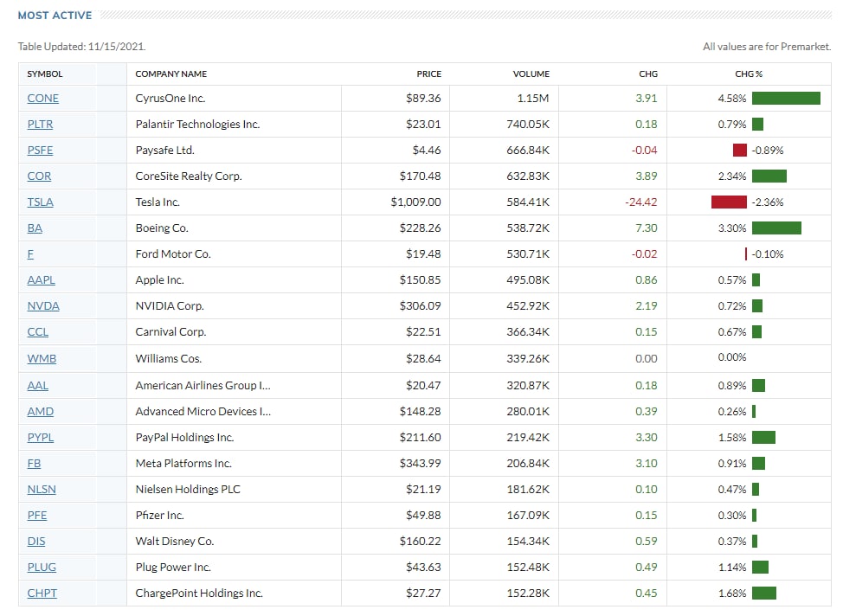843x616 pixels.
Task: Click CyrusOne Inc. company name
Action: [x=171, y=99]
